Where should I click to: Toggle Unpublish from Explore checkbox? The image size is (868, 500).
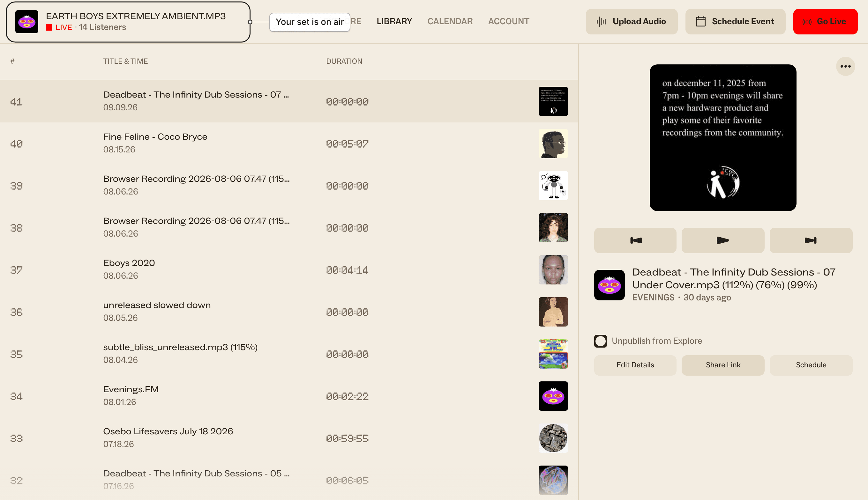(600, 341)
